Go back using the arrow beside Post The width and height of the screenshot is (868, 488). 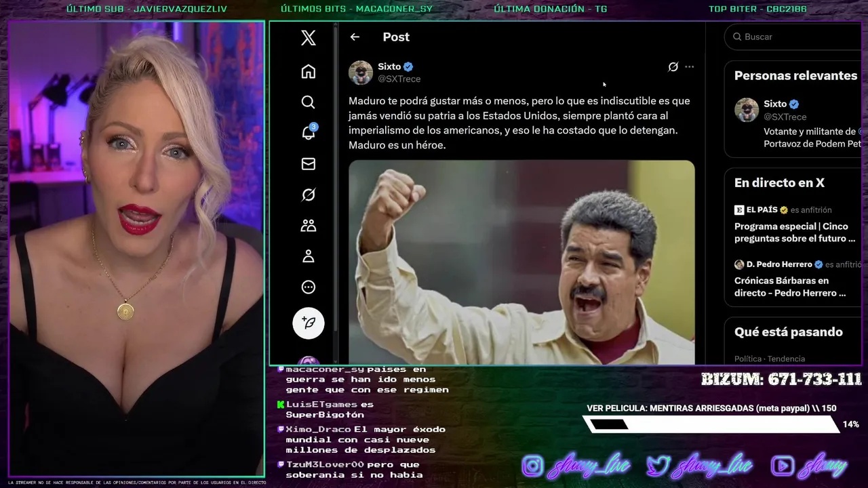pyautogui.click(x=355, y=37)
